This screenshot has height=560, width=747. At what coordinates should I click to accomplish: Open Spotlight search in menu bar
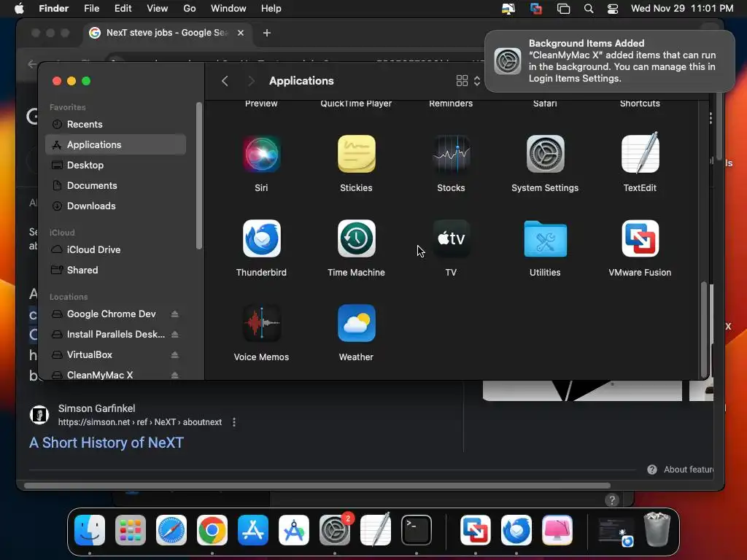pyautogui.click(x=589, y=8)
